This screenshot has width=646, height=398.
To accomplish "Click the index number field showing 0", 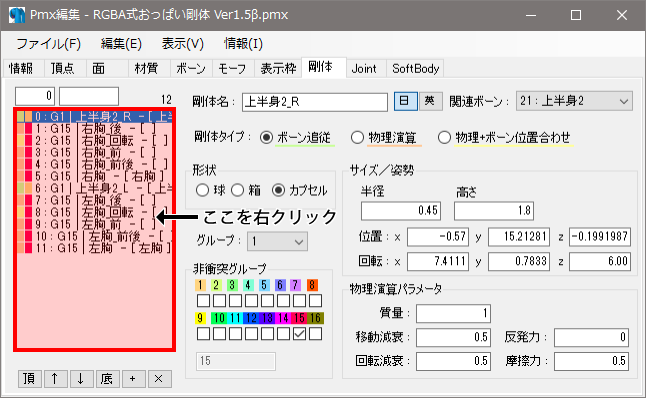I will [35, 96].
